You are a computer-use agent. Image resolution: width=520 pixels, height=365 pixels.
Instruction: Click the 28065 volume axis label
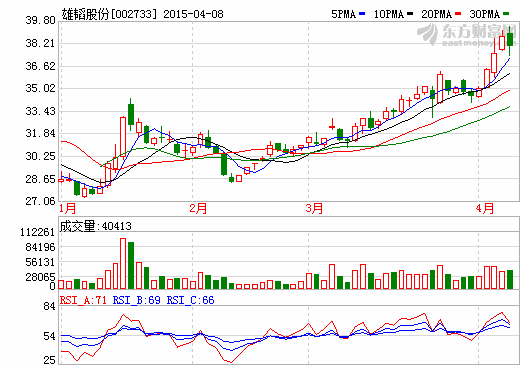pyautogui.click(x=40, y=277)
